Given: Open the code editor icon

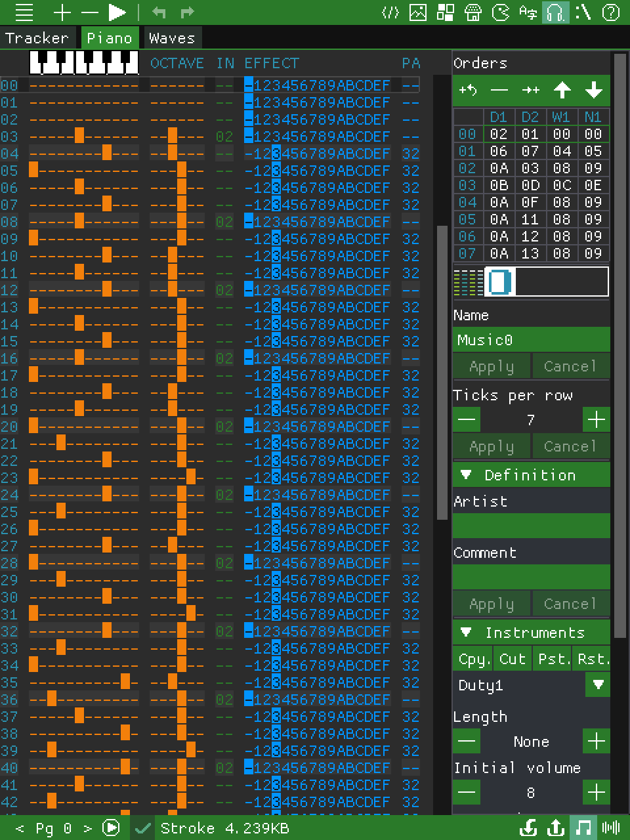Looking at the screenshot, I should click(390, 12).
